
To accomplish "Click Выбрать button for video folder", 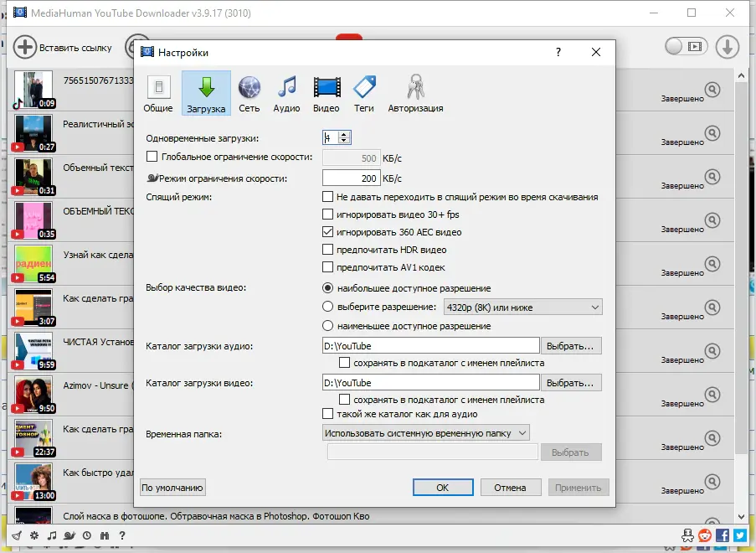I will (x=571, y=383).
